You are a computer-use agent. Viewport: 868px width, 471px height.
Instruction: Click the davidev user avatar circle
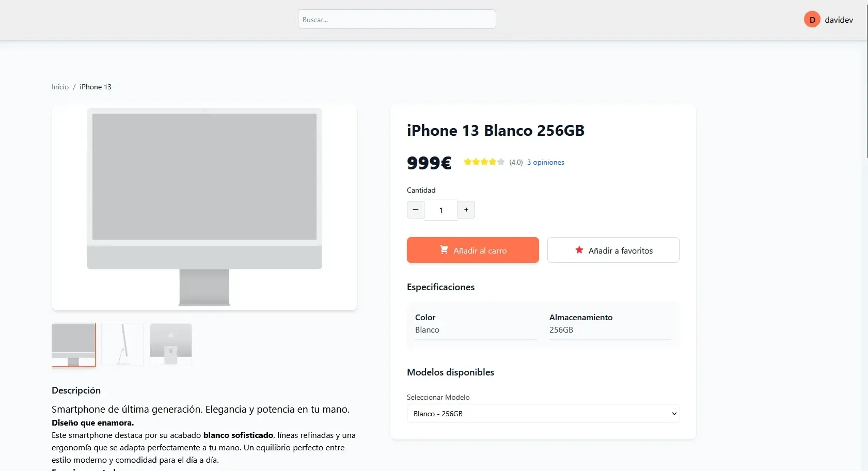pyautogui.click(x=812, y=19)
